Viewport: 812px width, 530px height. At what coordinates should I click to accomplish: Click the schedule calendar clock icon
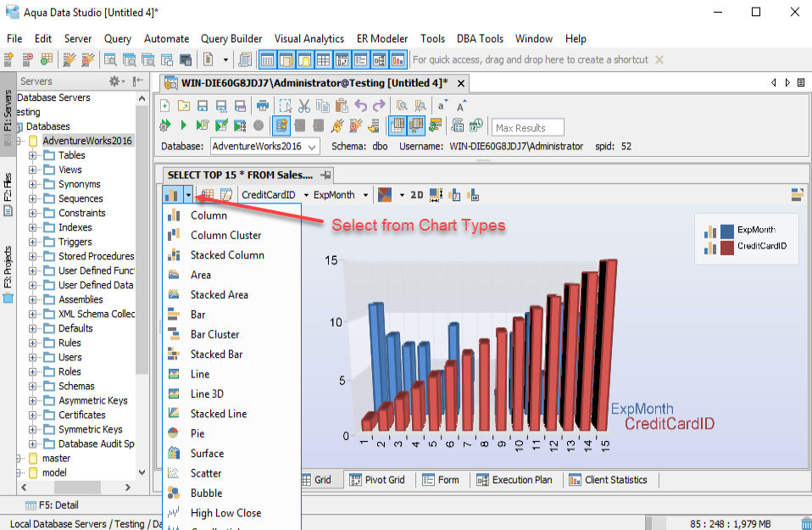point(476,125)
